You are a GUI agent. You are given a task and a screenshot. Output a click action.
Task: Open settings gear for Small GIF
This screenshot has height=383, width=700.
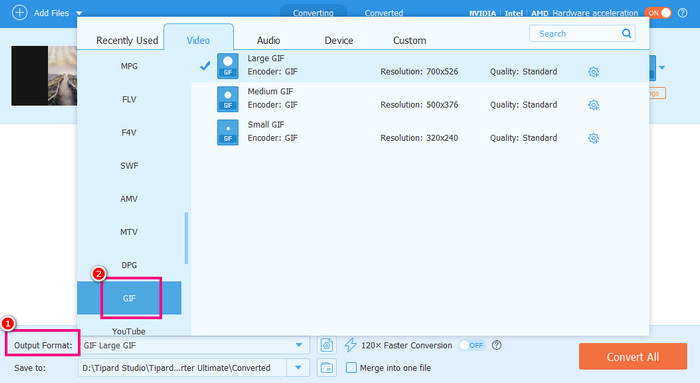(x=593, y=138)
